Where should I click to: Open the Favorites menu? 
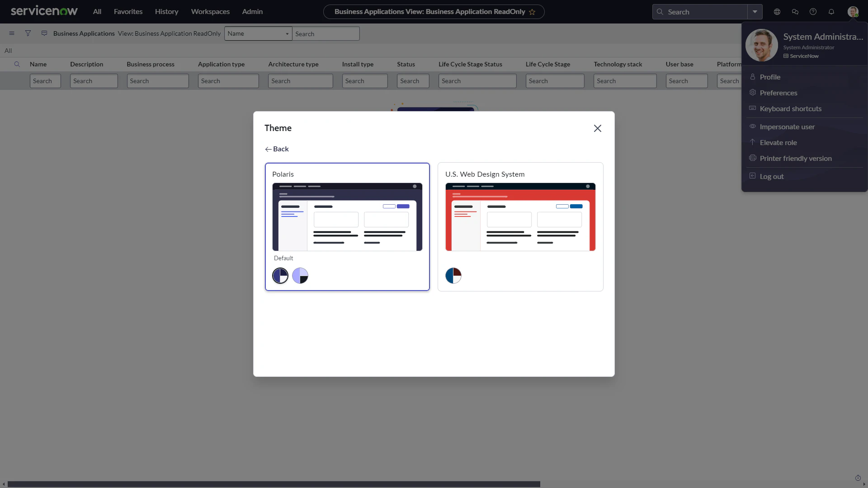[128, 12]
